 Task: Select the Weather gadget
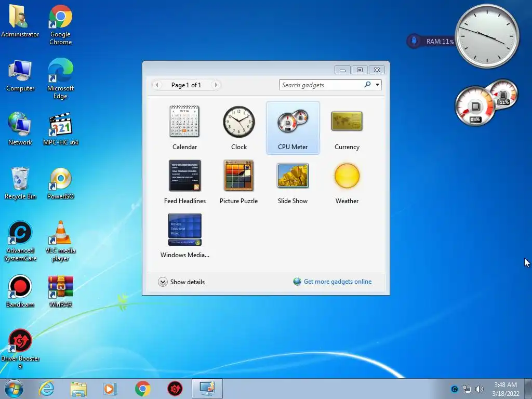(x=347, y=181)
